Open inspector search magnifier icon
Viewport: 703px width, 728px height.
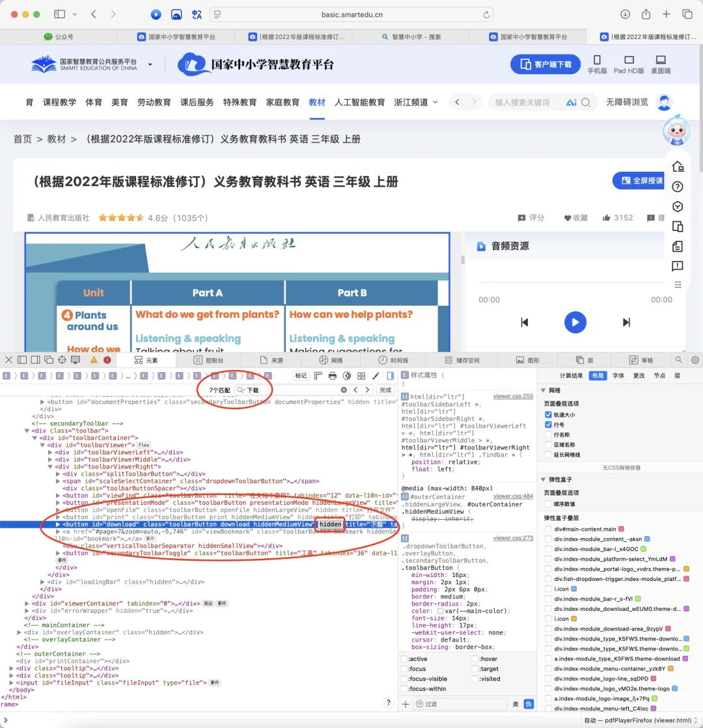pyautogui.click(x=679, y=360)
